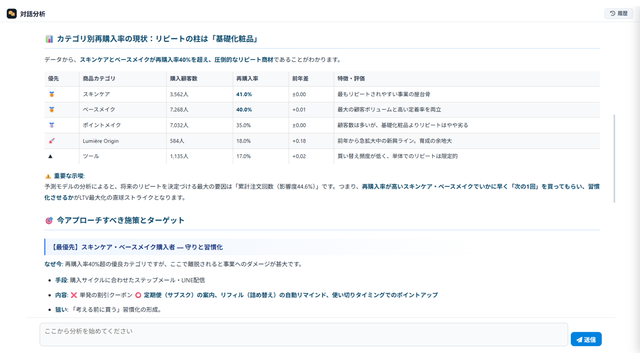Click the warning icon beside 重要な示唆

pos(48,176)
